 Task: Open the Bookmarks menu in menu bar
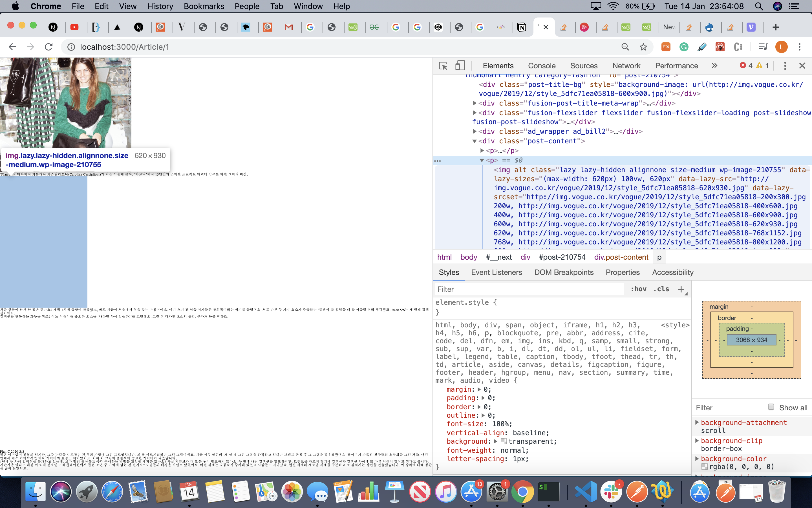tap(204, 6)
